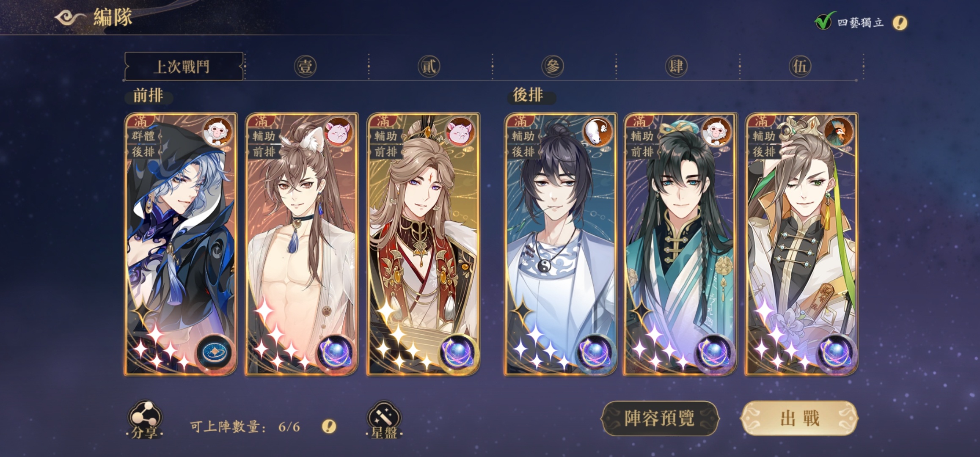Viewport: 980px width, 457px height.
Task: Click the 陣容預覽 lineup preview button
Action: point(660,418)
